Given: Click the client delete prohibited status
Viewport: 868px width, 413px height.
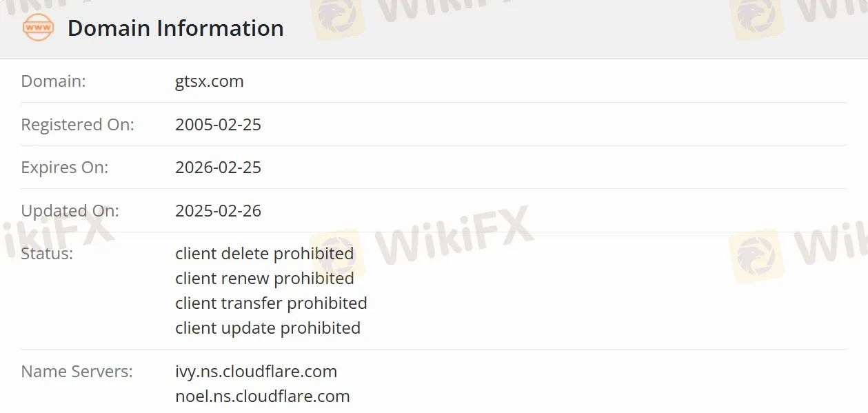Looking at the screenshot, I should (265, 254).
